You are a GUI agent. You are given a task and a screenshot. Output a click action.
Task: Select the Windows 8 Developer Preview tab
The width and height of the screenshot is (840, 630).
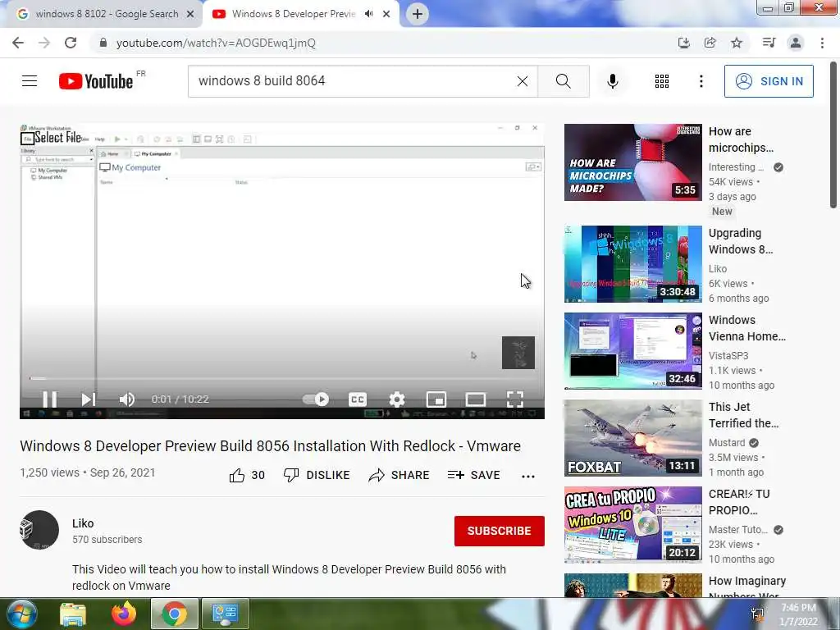click(294, 14)
